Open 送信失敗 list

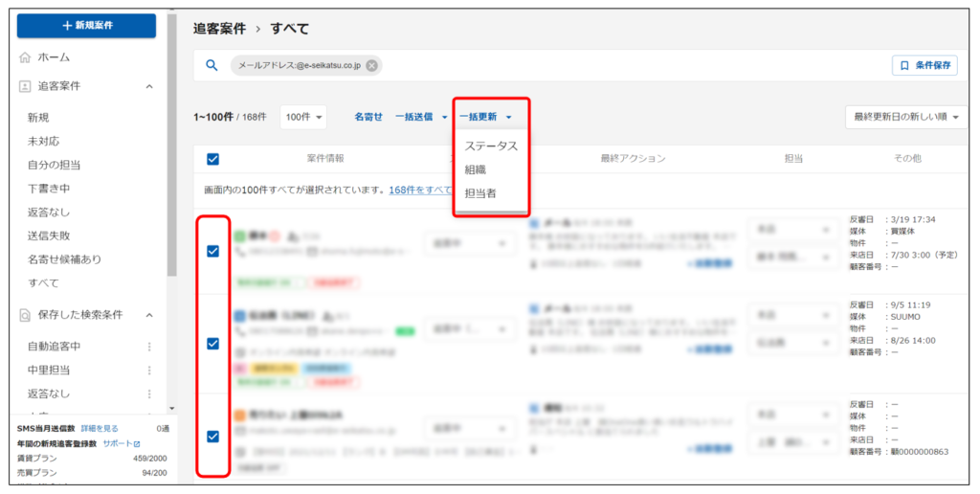pyautogui.click(x=49, y=236)
